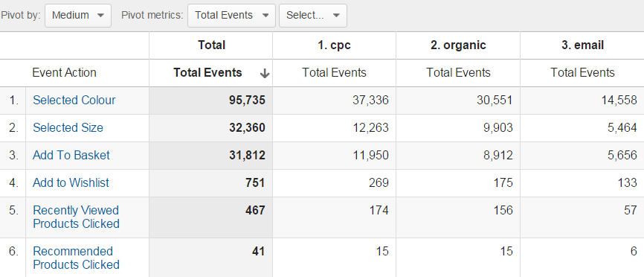The height and width of the screenshot is (277, 644).
Task: Open Recently Viewed Products Clicked link
Action: pos(76,217)
